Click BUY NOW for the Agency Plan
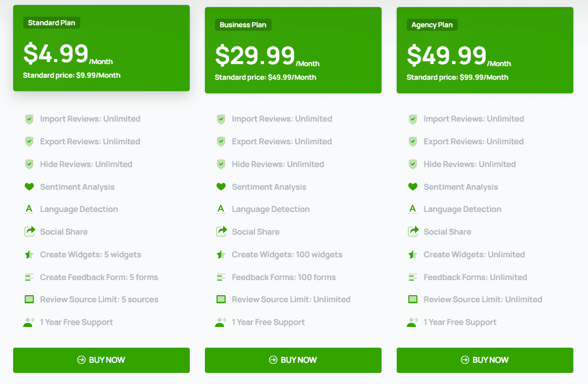Viewport: 588px width, 384px height. tap(485, 360)
